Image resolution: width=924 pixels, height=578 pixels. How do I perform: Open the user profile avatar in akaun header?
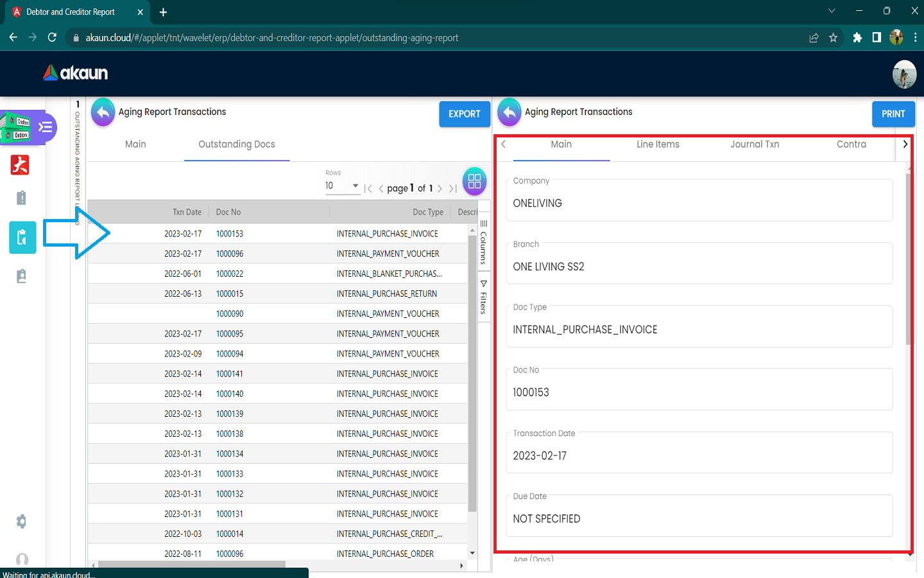point(903,74)
